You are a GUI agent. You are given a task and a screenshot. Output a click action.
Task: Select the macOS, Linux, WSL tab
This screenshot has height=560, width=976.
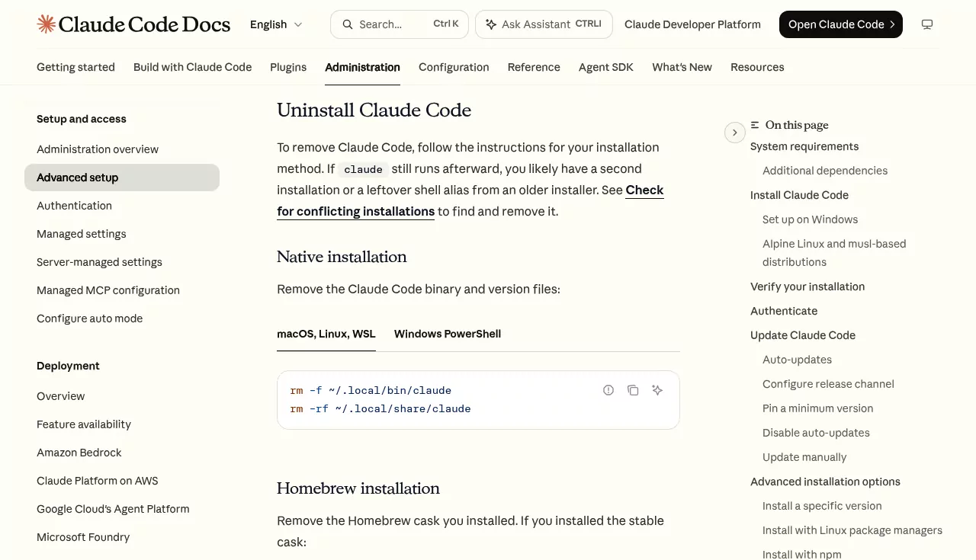click(x=326, y=334)
